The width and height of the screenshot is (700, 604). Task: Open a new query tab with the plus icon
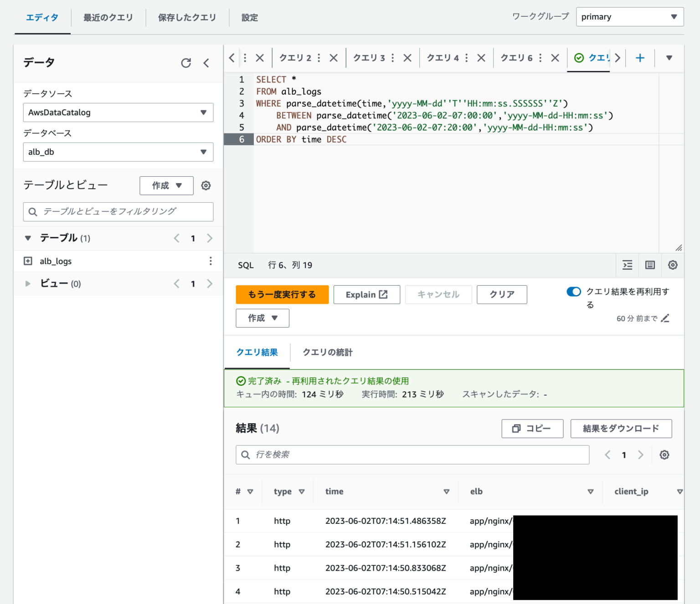click(640, 57)
